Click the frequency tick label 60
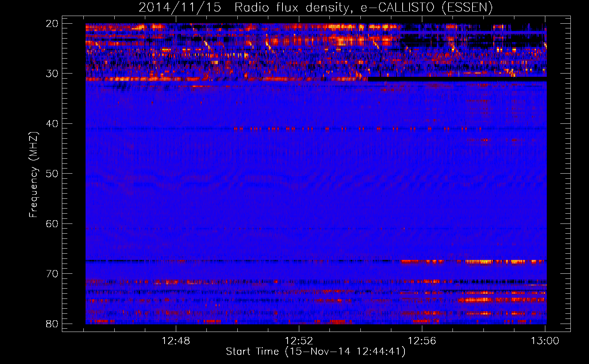The width and height of the screenshot is (589, 364). click(x=52, y=224)
